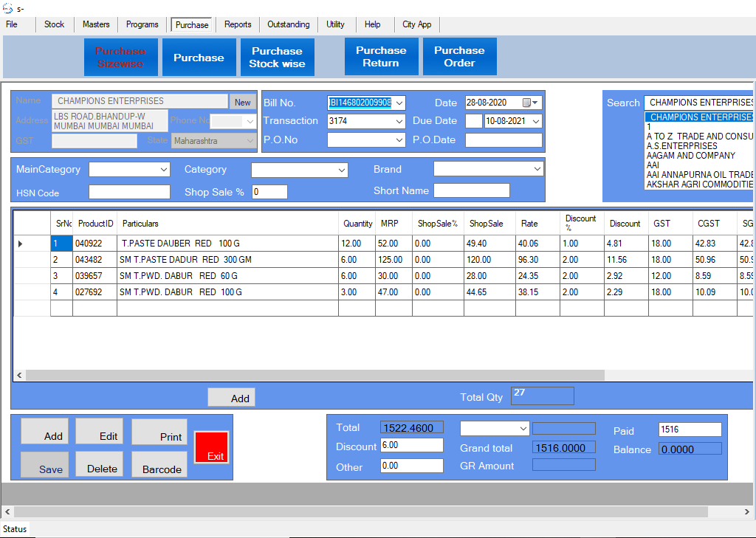The width and height of the screenshot is (756, 538).
Task: Open Purchase Sizewise module
Action: [x=120, y=57]
